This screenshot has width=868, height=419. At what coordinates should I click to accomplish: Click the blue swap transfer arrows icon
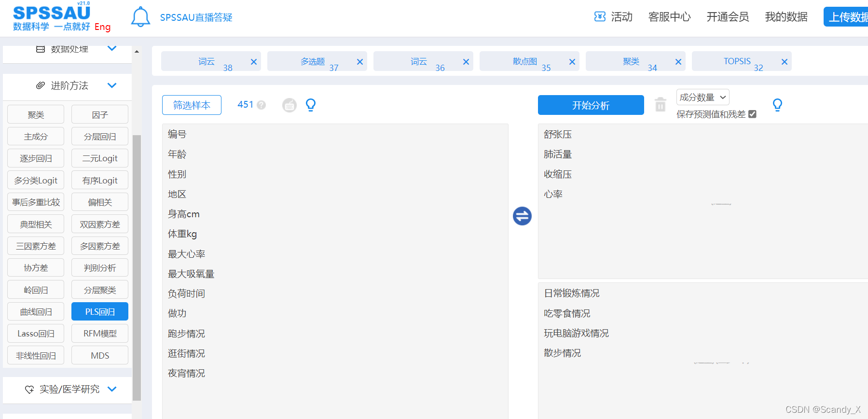click(522, 216)
